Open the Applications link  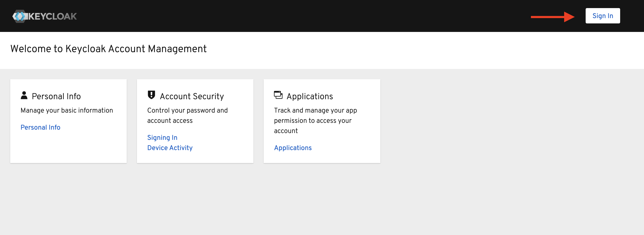293,148
